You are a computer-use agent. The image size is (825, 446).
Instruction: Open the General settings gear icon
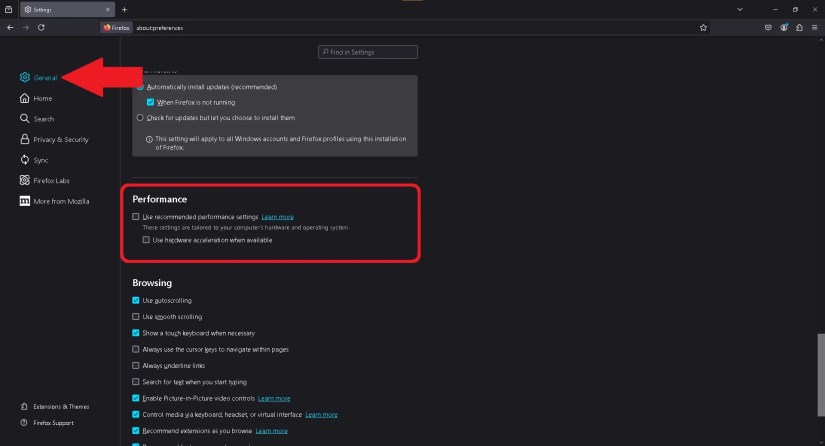point(25,77)
